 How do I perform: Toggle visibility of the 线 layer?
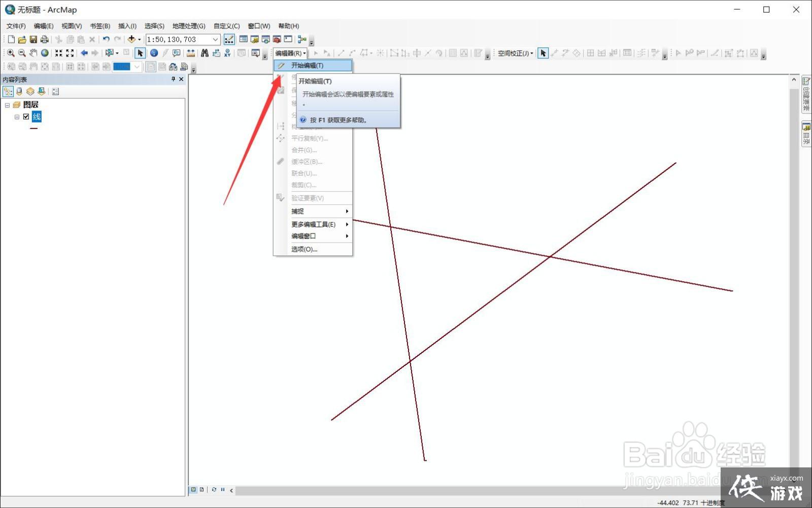[26, 117]
